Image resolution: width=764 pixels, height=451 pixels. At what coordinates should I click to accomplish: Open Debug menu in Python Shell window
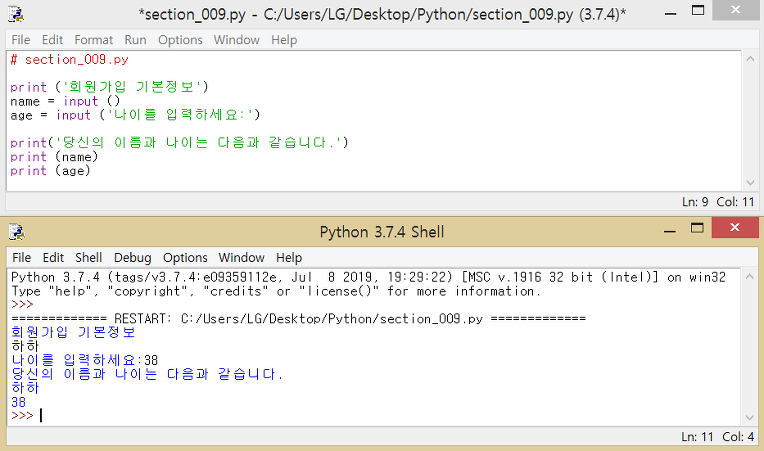(x=133, y=258)
